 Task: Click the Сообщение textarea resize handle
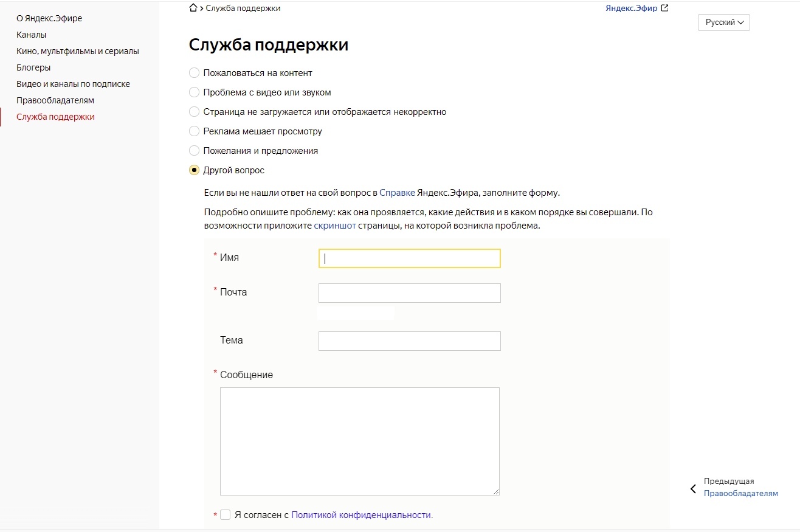click(495, 491)
